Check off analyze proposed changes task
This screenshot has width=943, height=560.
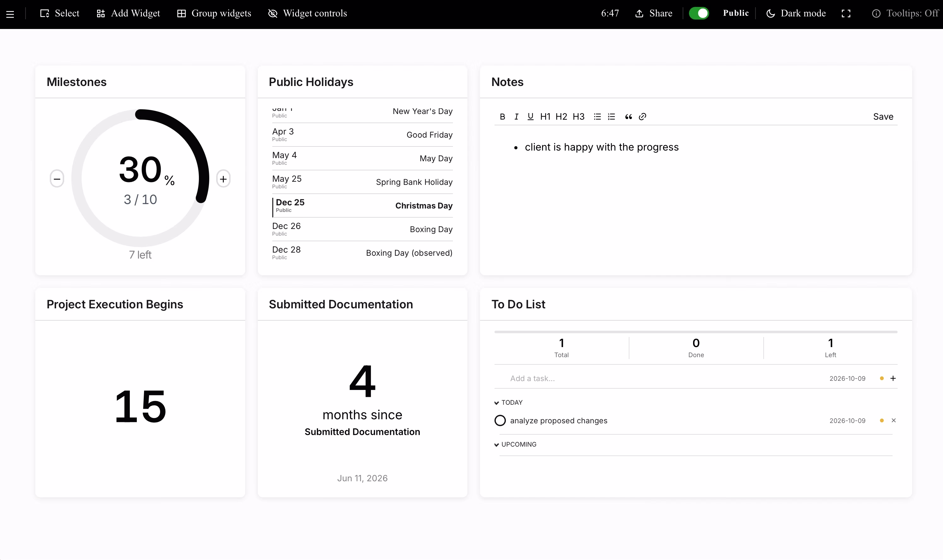[x=500, y=420]
